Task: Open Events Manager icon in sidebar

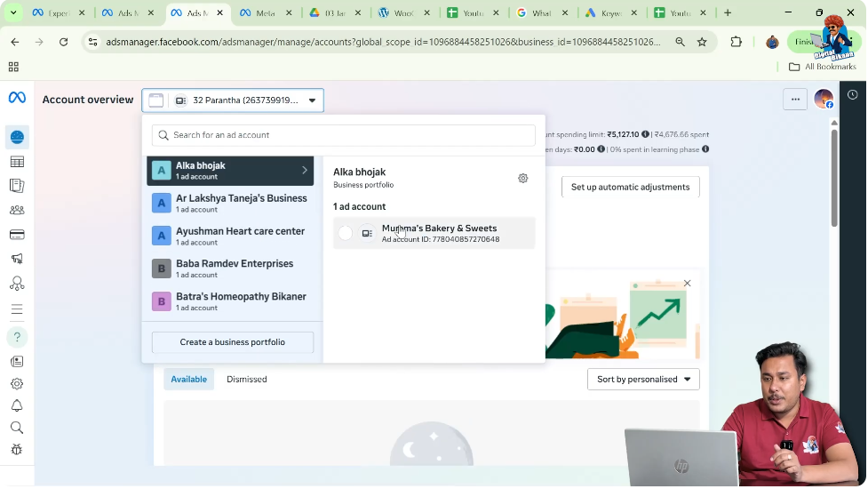Action: 17,284
